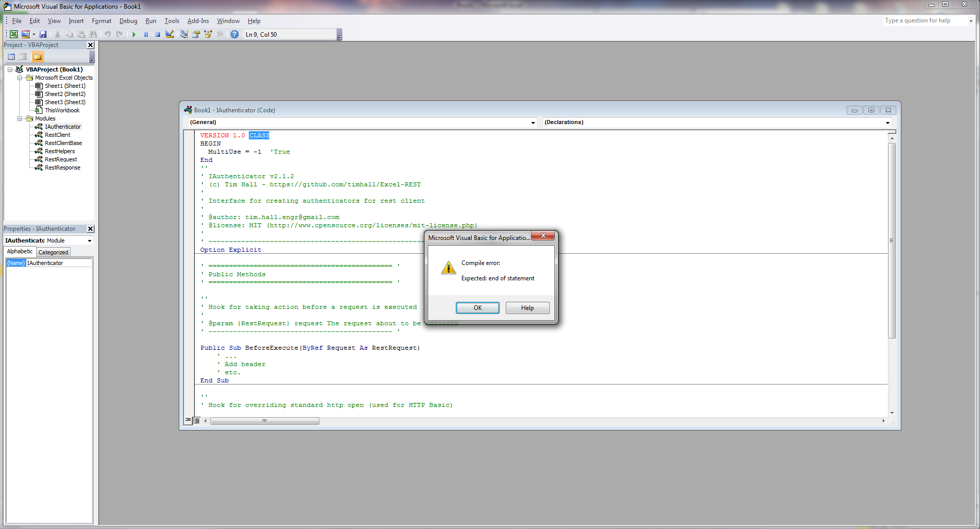Open the Standard toolbar options arrow

340,35
